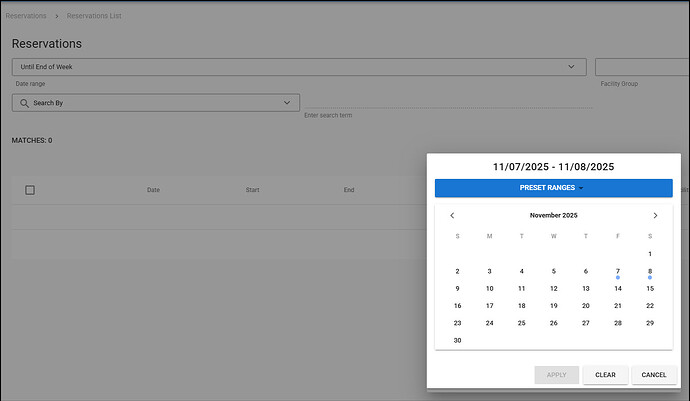The height and width of the screenshot is (401, 690).
Task: Click the search magnifier icon
Action: pos(23,102)
